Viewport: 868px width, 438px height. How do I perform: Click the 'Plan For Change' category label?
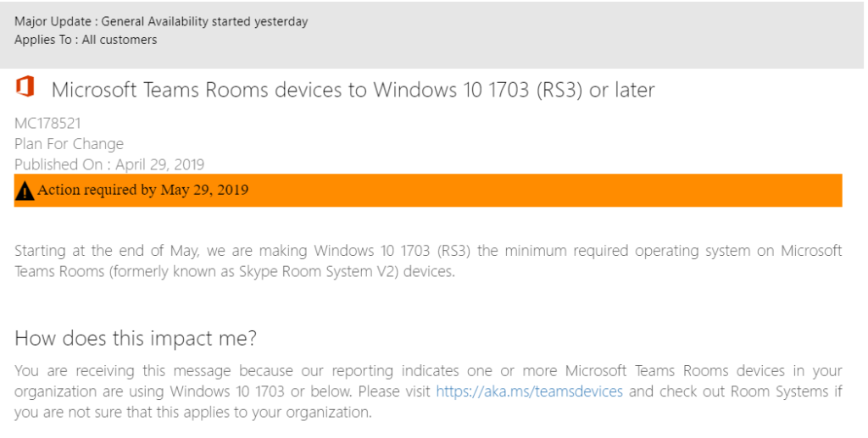click(x=70, y=144)
